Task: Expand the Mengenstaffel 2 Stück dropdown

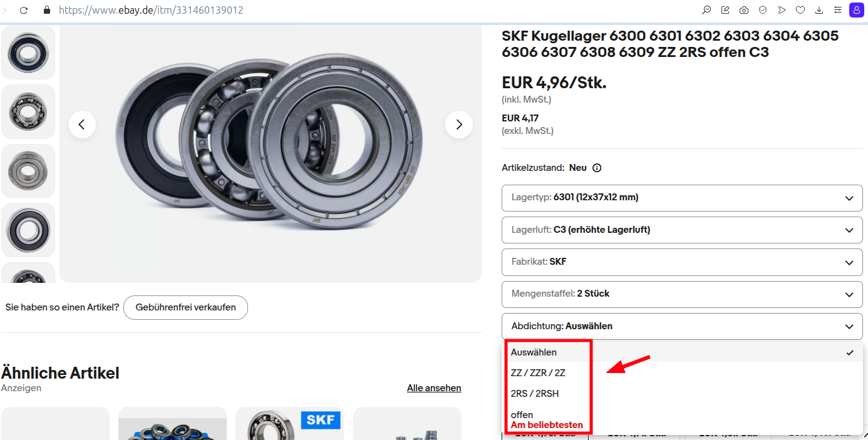Action: click(682, 294)
